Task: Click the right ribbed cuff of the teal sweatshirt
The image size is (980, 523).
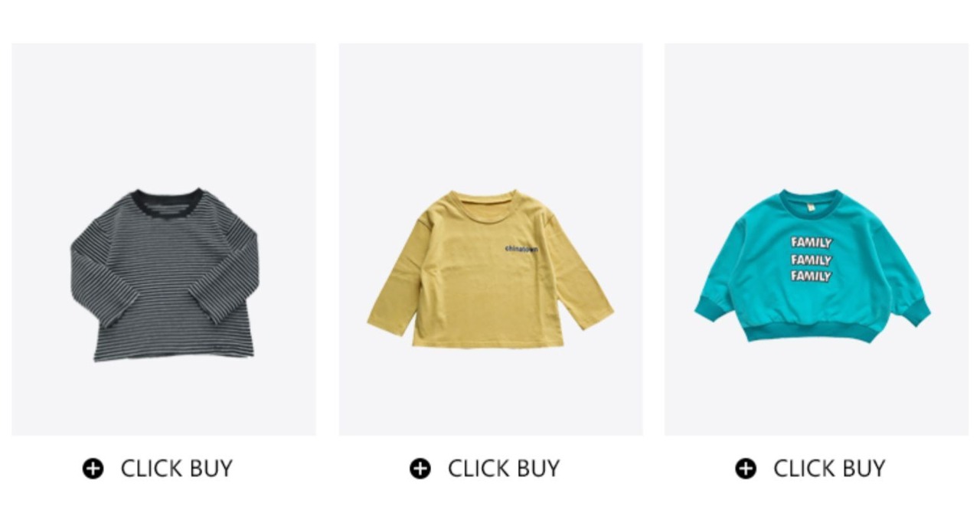Action: [914, 312]
